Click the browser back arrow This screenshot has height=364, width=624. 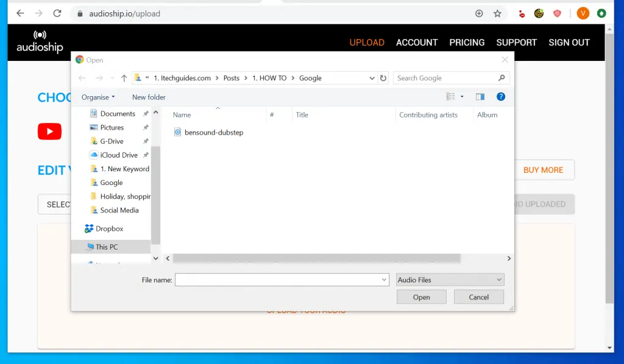20,13
